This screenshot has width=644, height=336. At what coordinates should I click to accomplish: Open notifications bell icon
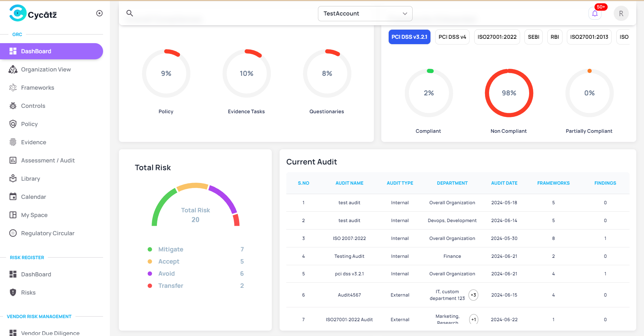pyautogui.click(x=595, y=13)
